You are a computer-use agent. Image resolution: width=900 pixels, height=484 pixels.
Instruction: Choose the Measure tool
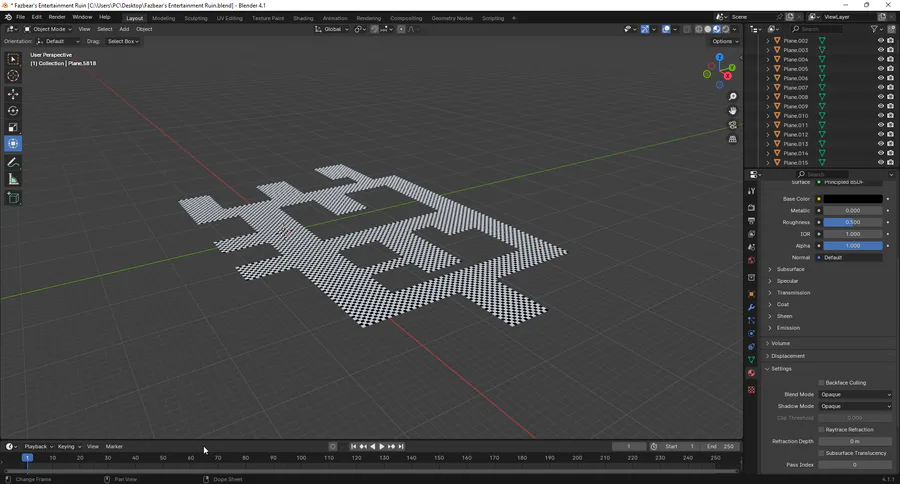pyautogui.click(x=13, y=180)
